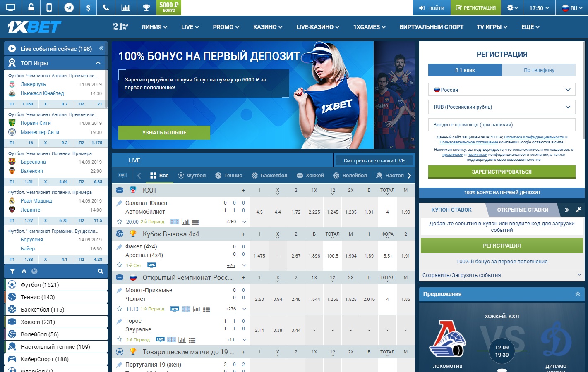The height and width of the screenshot is (372, 588).
Task: Click Смотреть все ставки LIVE link
Action: tap(374, 160)
